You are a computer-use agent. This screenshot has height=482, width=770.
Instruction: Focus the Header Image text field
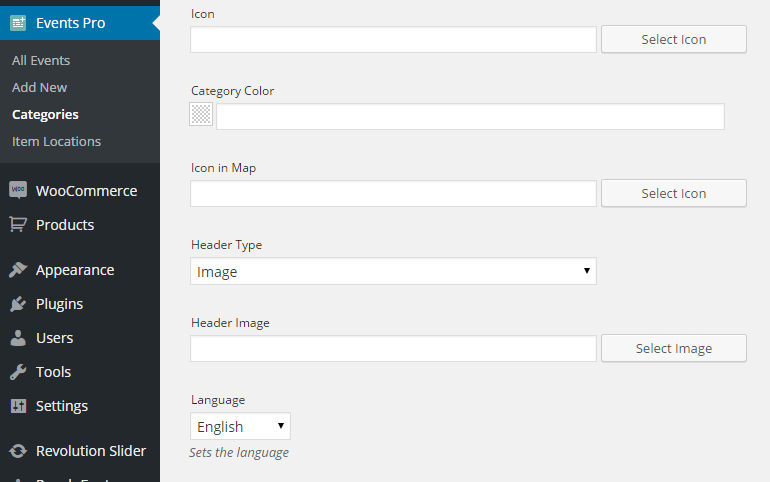[x=393, y=348]
